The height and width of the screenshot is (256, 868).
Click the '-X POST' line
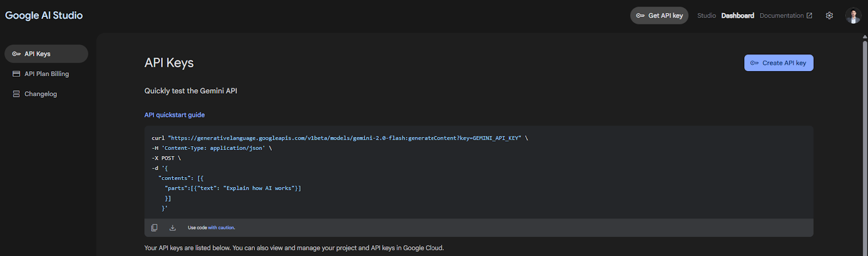pyautogui.click(x=166, y=158)
